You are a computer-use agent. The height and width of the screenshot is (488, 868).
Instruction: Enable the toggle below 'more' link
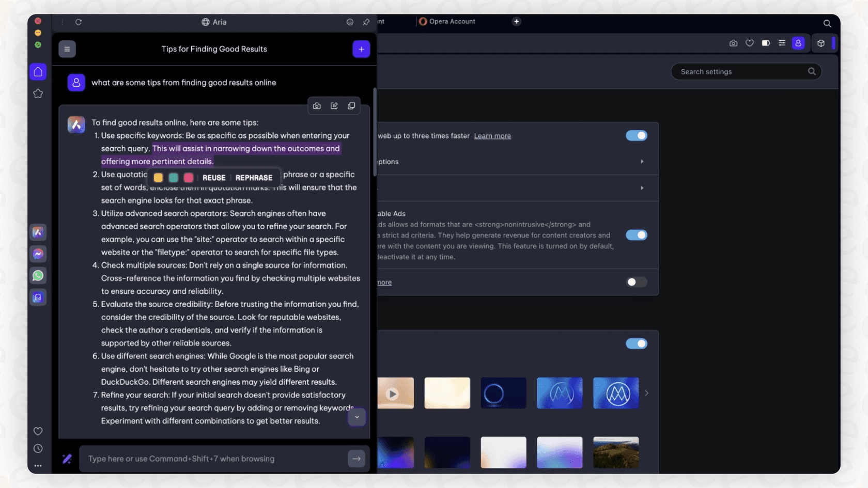pos(637,282)
